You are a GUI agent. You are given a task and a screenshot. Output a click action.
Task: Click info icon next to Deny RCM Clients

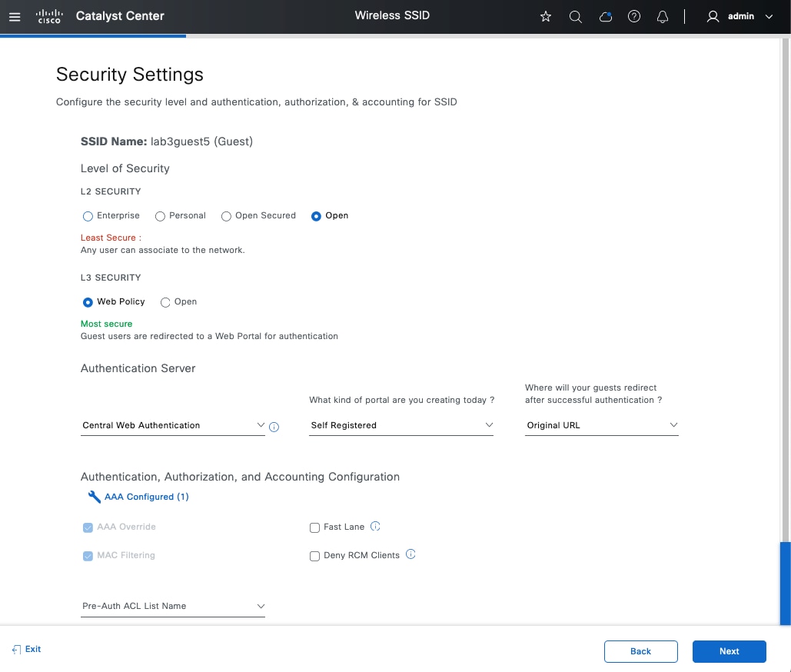pos(410,554)
